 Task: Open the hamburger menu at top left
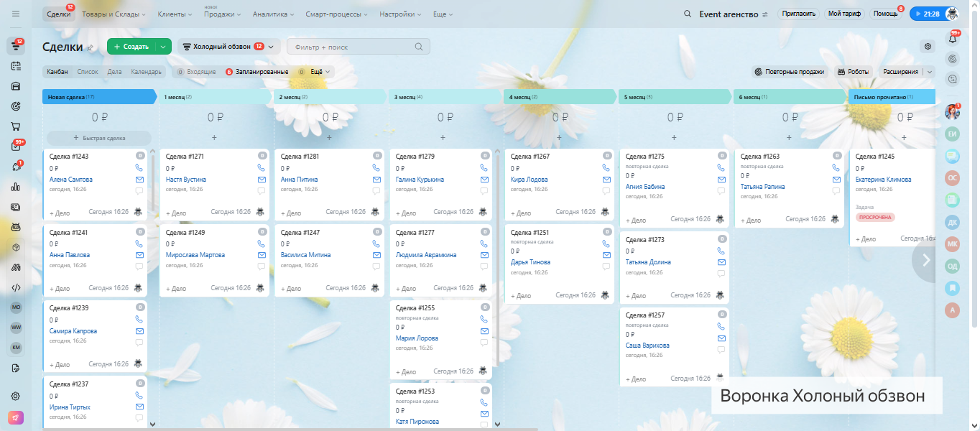pos(16,14)
